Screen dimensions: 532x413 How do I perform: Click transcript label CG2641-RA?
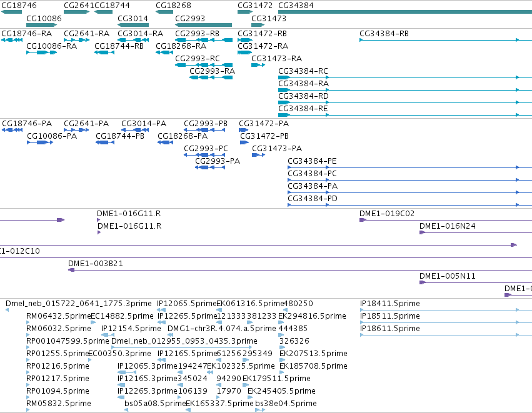click(86, 34)
